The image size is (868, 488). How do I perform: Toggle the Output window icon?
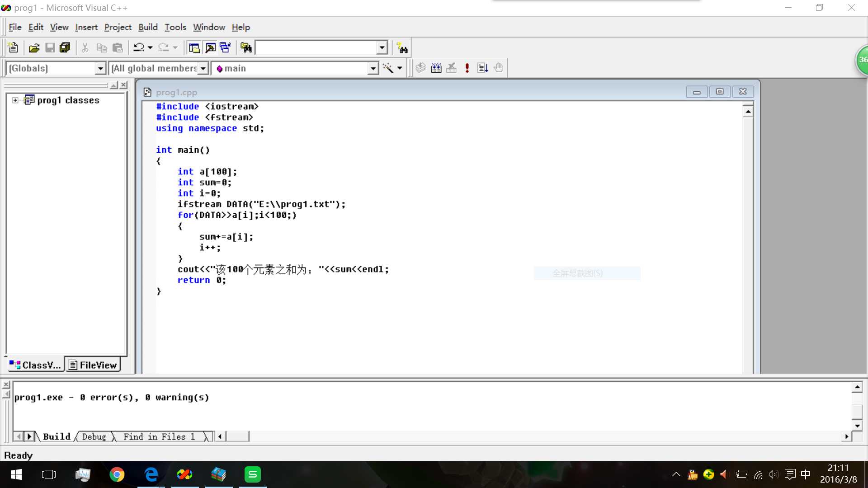point(210,47)
